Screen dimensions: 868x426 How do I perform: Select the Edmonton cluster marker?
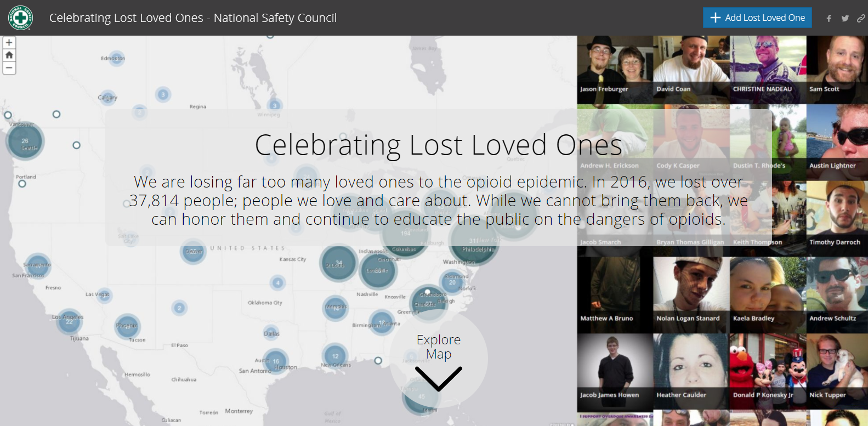(116, 58)
